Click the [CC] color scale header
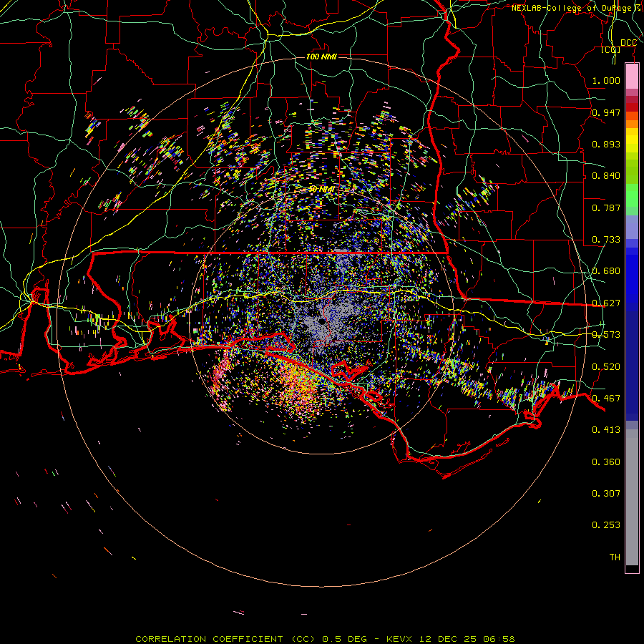Screen dimensions: 644x644 [x=610, y=49]
